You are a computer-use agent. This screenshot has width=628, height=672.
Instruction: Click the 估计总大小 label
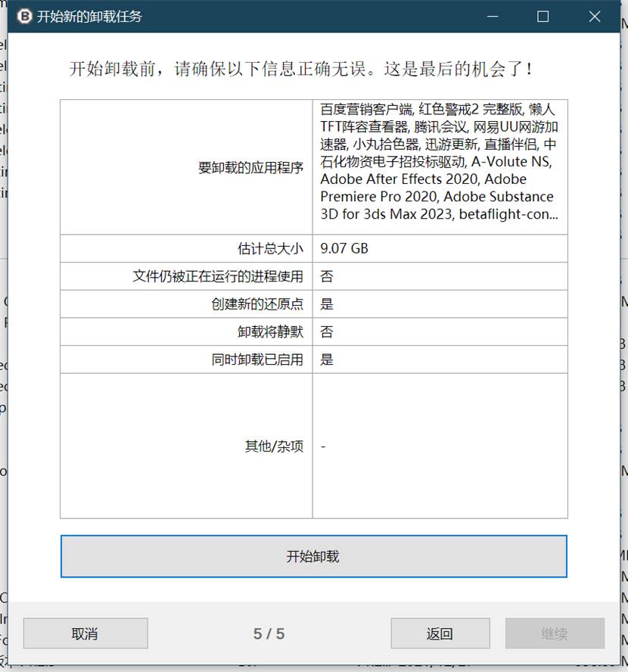[x=270, y=248]
